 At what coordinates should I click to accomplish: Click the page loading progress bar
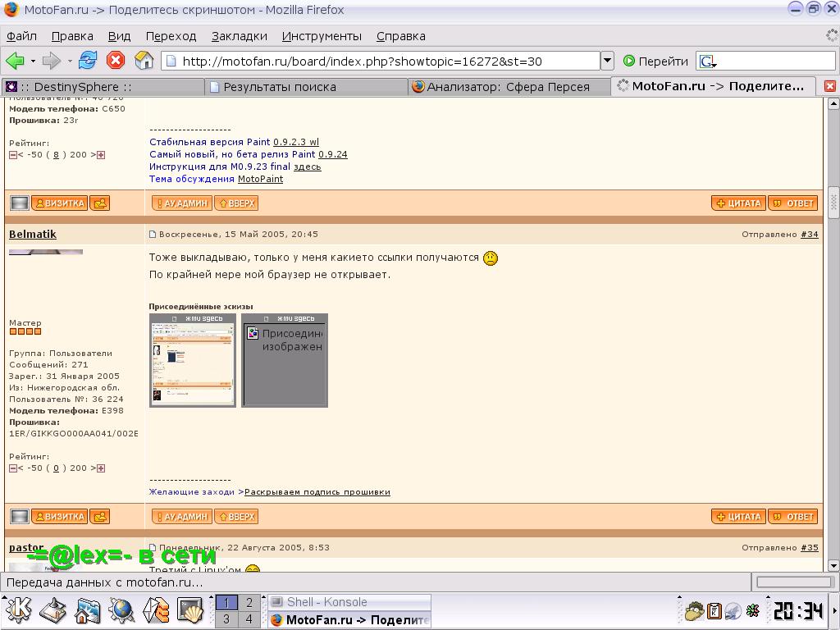(793, 582)
